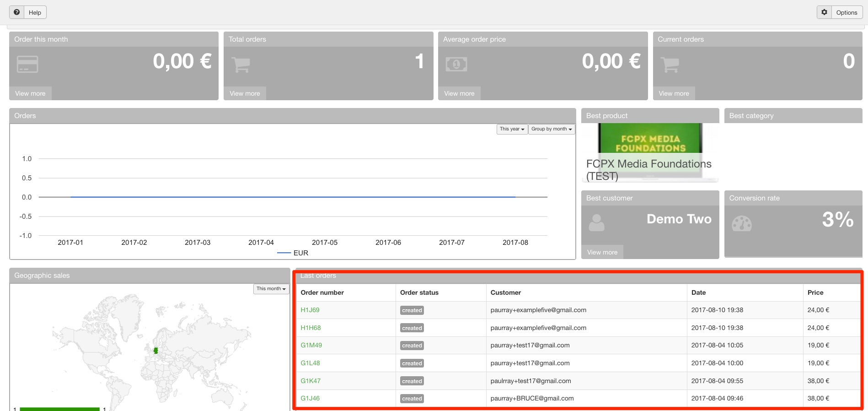This screenshot has height=411, width=868.
Task: View more for Order this month
Action: 30,93
